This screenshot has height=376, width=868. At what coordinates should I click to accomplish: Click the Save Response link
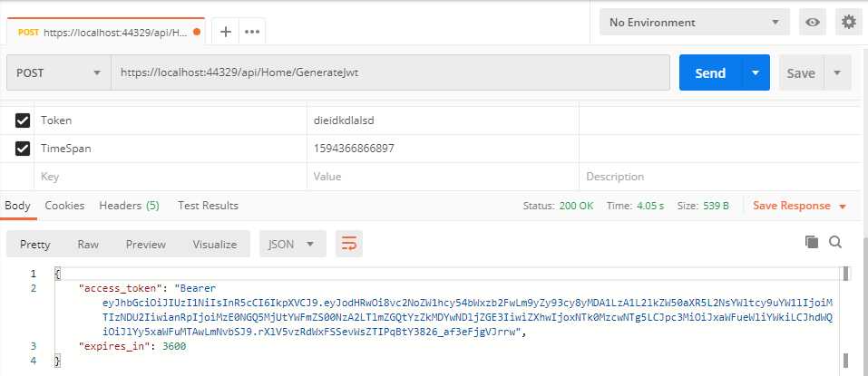point(793,206)
